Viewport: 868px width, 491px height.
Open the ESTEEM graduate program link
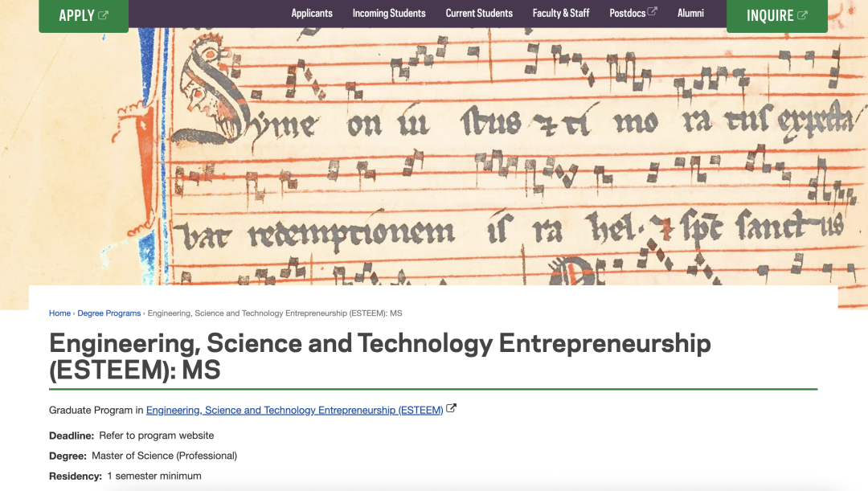pyautogui.click(x=294, y=410)
